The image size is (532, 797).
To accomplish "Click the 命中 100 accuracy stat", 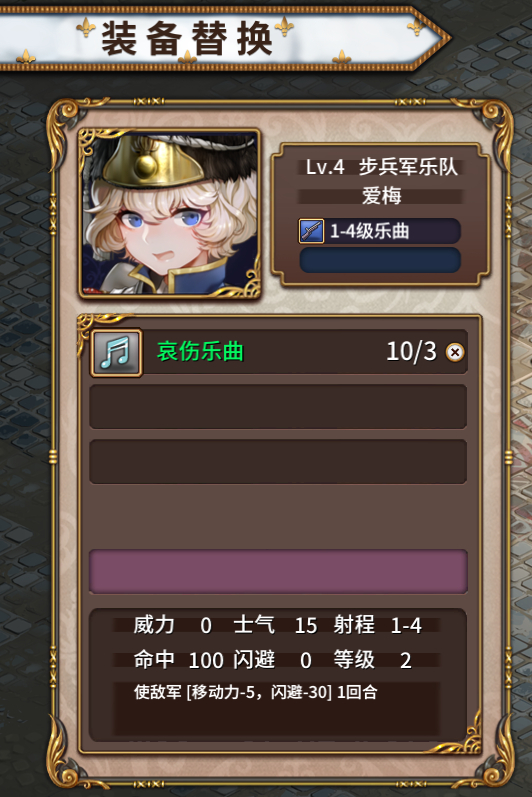I will pyautogui.click(x=178, y=660).
